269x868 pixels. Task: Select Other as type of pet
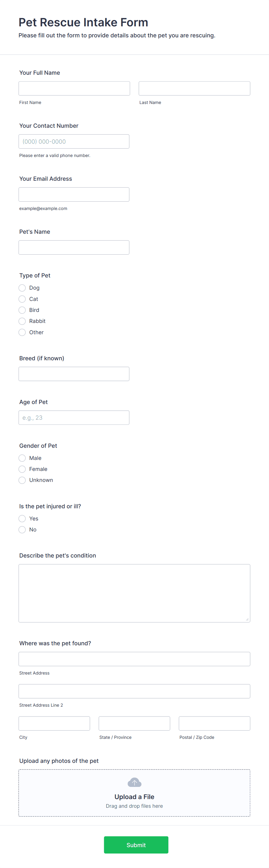coord(22,332)
